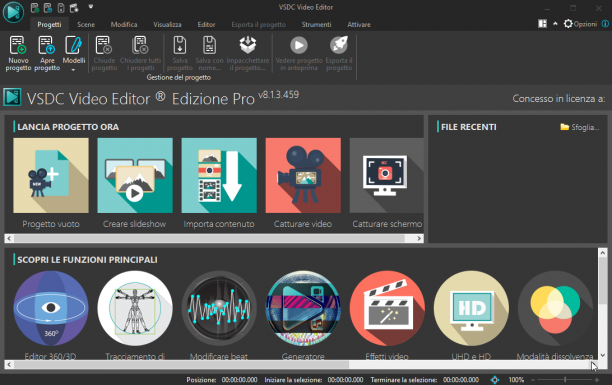Open the quick access toolbar dropdown arrow
Screen dimensions: 612x385
(x=91, y=7)
